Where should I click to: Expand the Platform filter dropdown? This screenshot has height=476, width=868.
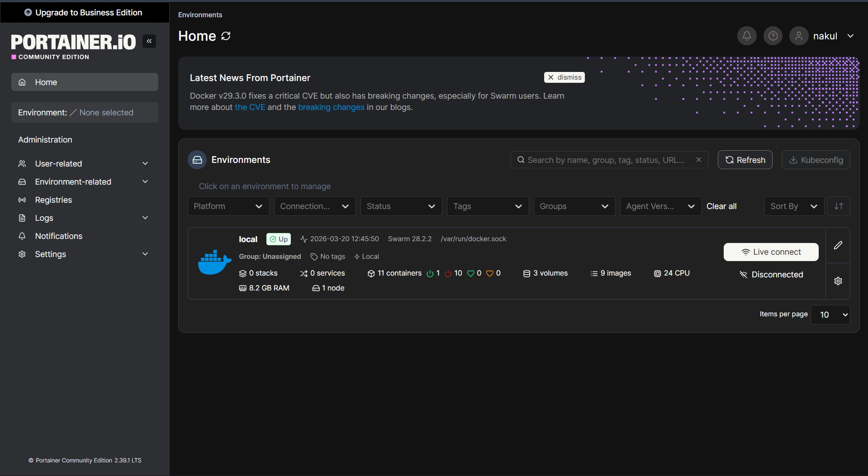pyautogui.click(x=228, y=206)
